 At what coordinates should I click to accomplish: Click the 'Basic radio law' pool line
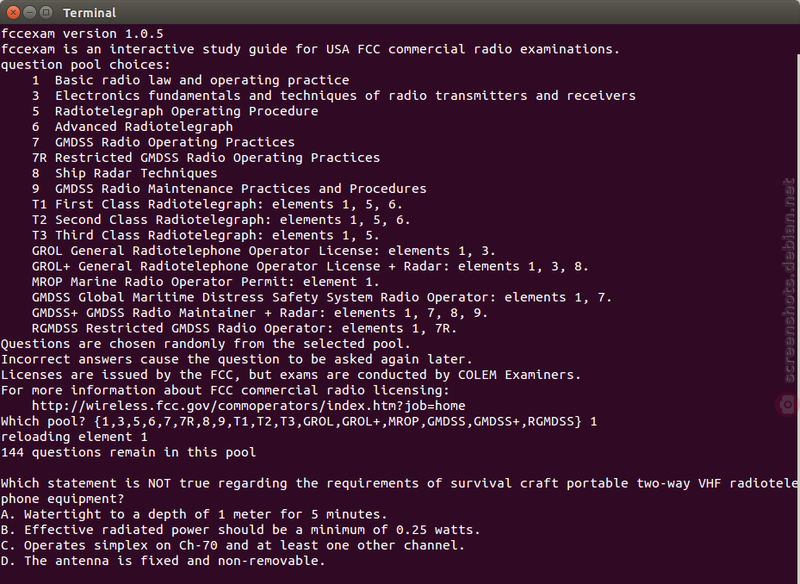[190, 80]
